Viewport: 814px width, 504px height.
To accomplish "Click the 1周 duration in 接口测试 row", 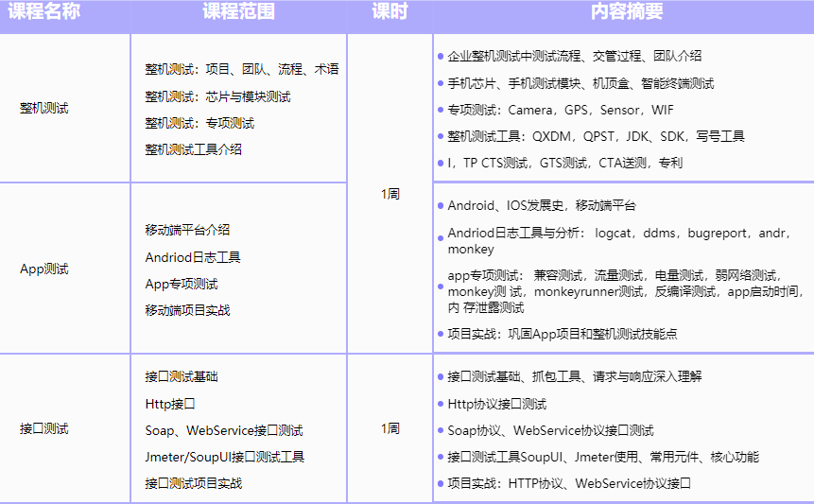I will 390,428.
